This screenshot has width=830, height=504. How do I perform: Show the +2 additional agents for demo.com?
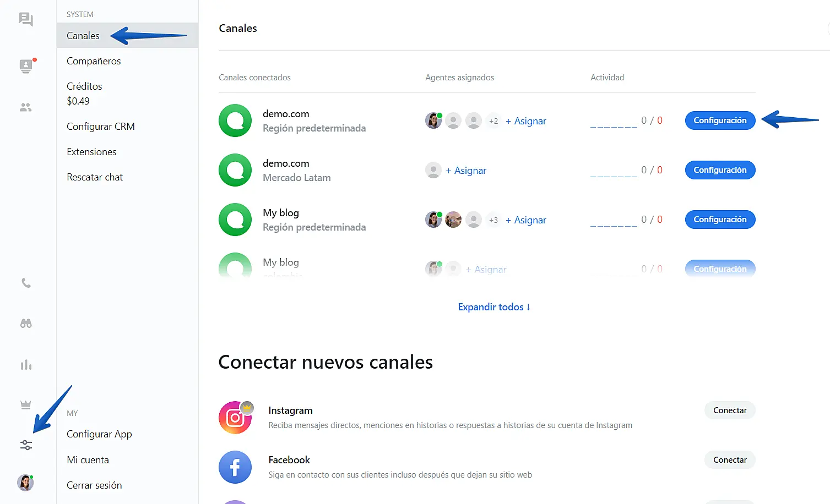(x=493, y=121)
